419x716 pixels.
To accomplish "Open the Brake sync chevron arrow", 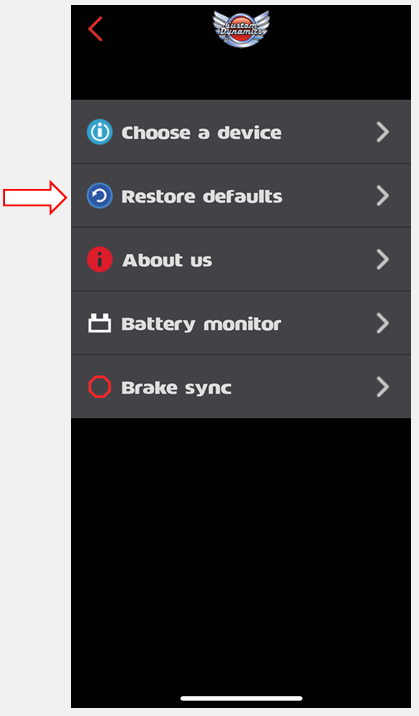I will (x=382, y=387).
